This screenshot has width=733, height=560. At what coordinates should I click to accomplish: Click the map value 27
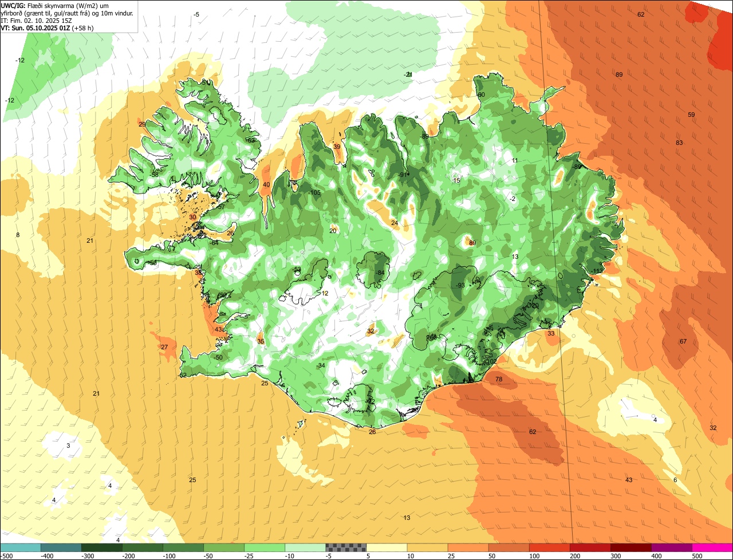click(x=164, y=347)
